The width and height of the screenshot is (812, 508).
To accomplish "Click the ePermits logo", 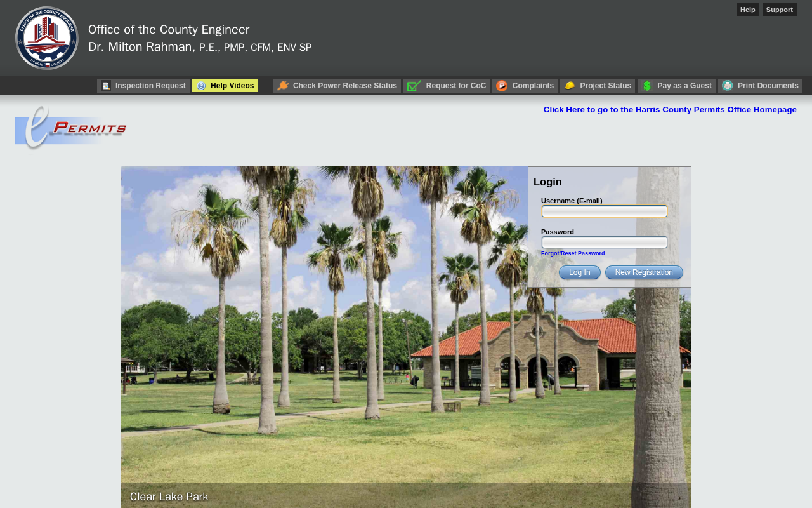I will tap(71, 128).
